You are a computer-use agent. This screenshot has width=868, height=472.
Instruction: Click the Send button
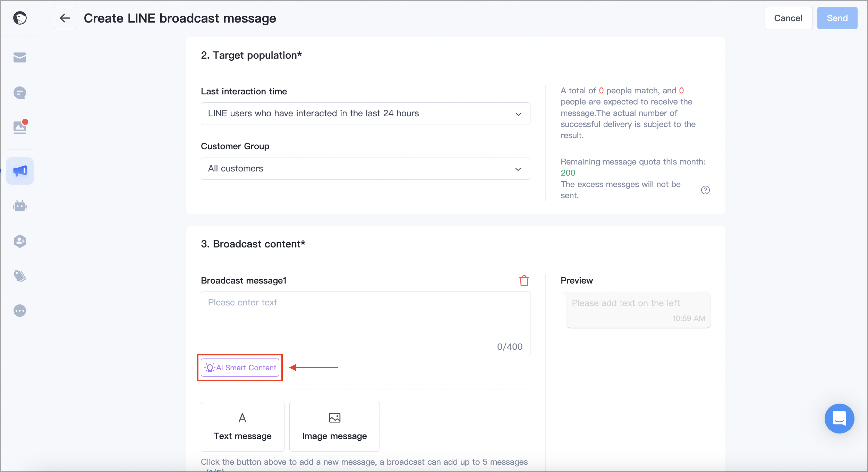coord(837,18)
